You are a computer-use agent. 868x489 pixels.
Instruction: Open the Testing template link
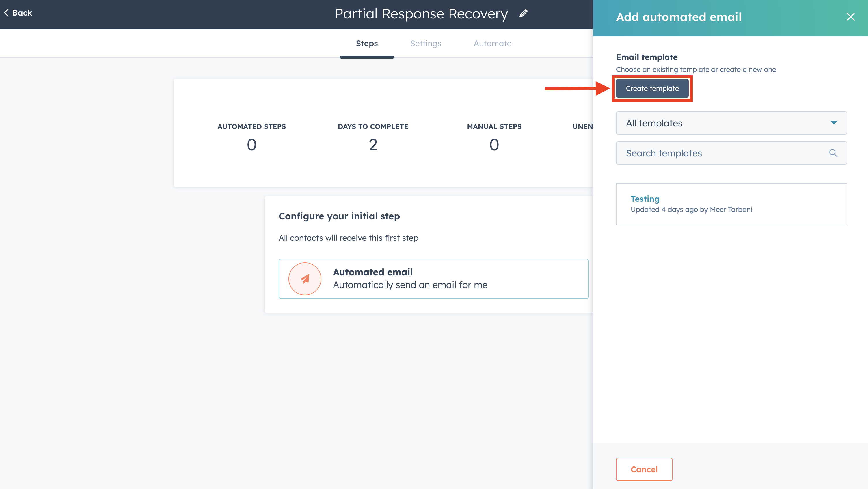pos(645,199)
